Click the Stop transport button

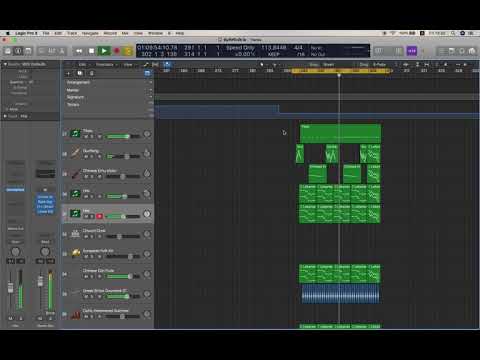[x=91, y=51]
